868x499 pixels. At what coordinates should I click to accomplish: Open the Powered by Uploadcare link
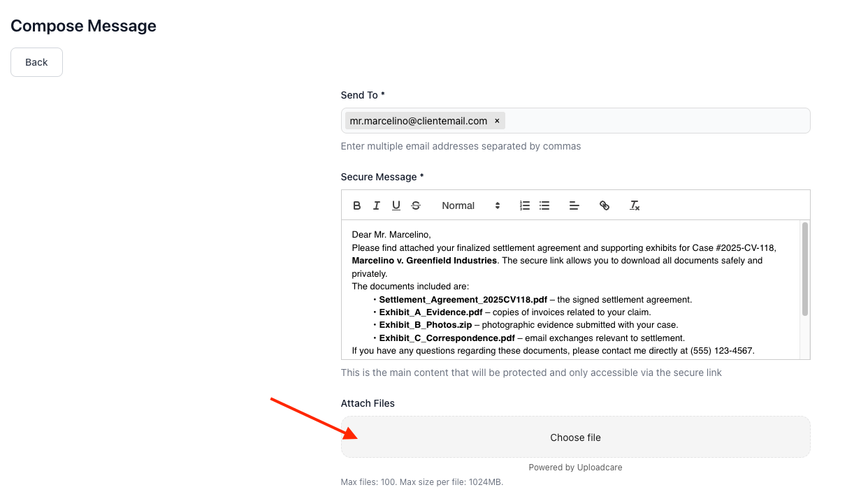(x=575, y=468)
